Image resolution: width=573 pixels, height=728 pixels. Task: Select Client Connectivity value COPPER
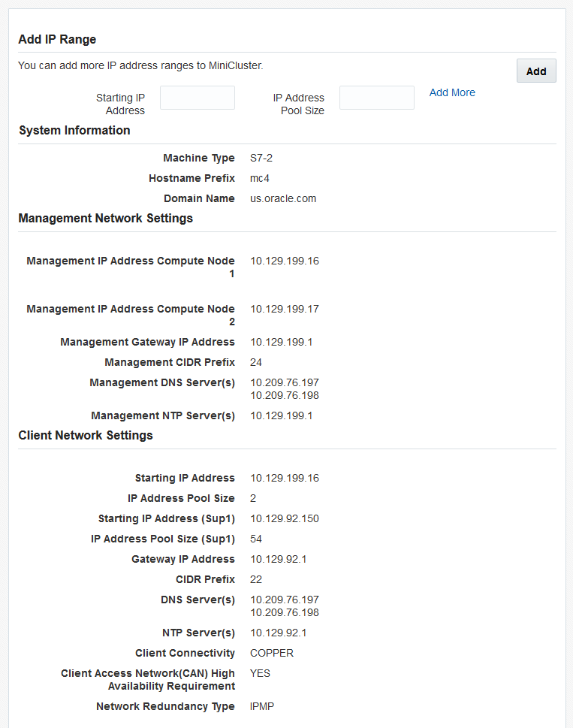coord(272,654)
